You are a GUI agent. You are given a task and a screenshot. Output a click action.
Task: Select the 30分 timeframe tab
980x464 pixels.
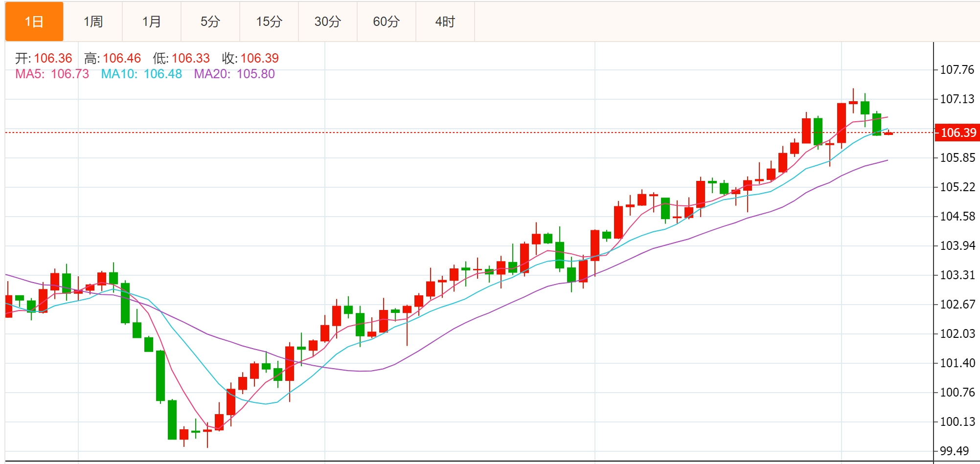click(328, 22)
